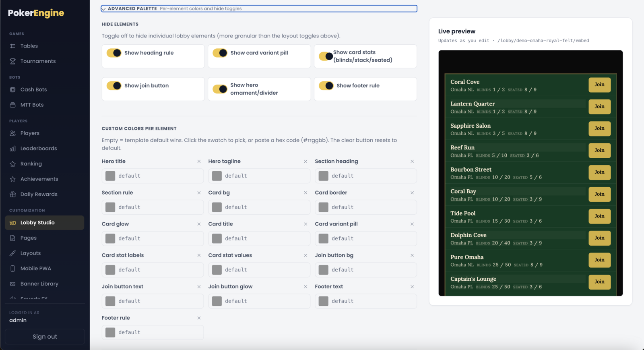Click the Tournaments trophy icon
Viewport: 644px width, 350px height.
point(12,61)
